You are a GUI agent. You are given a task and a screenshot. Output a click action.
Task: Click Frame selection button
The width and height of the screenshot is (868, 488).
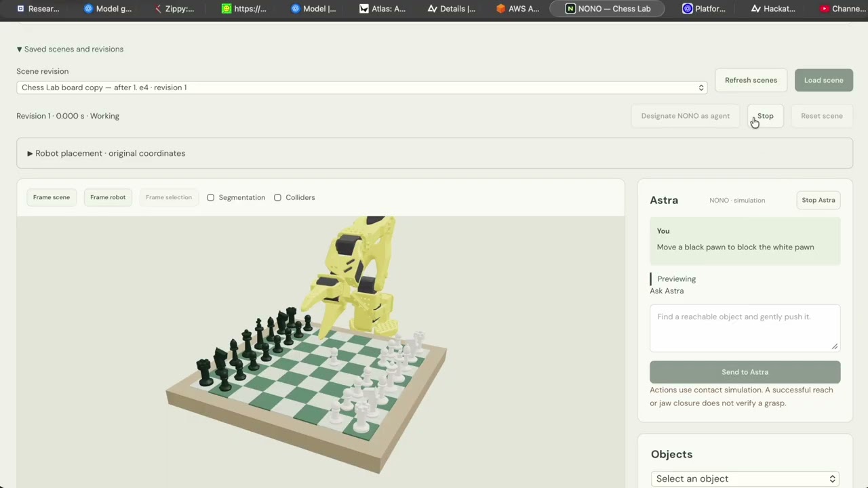[x=169, y=197]
